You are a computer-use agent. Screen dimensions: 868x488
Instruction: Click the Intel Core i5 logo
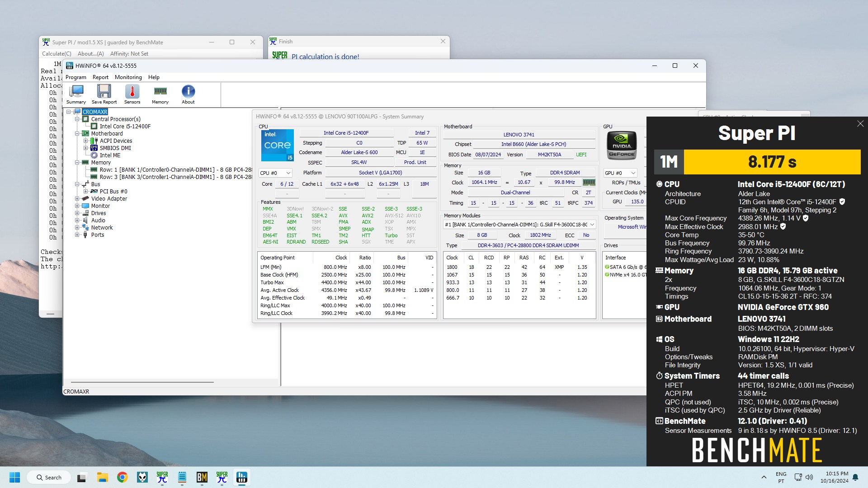coord(277,145)
